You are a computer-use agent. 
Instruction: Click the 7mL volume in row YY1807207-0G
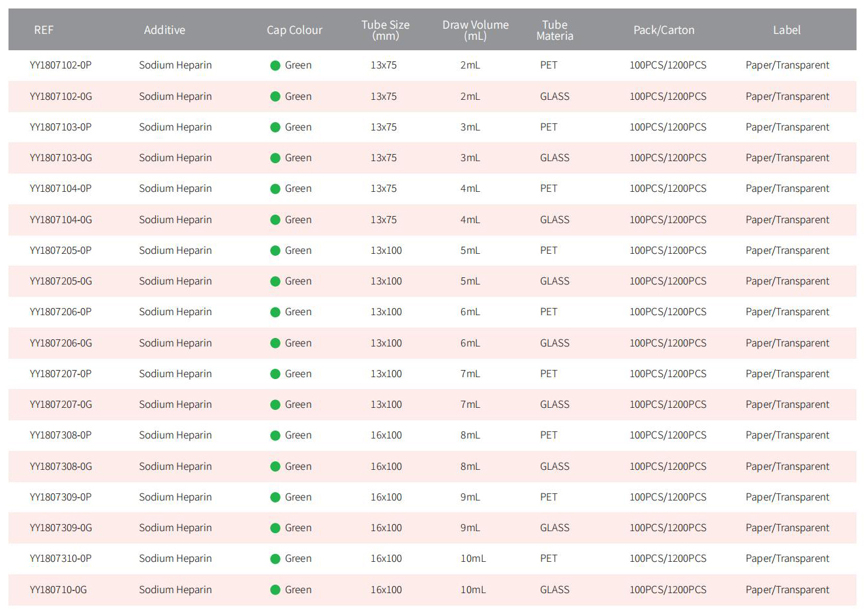pos(470,405)
